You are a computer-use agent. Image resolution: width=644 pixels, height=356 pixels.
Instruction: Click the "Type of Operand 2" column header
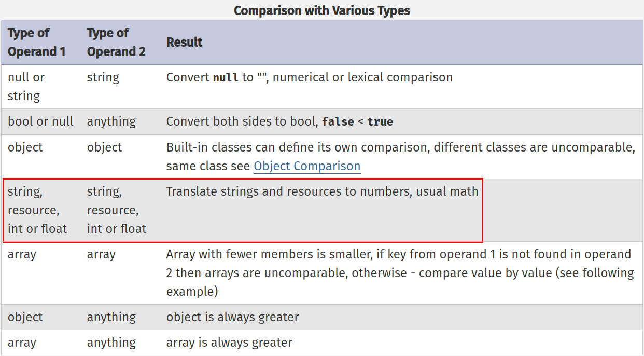pyautogui.click(x=116, y=42)
